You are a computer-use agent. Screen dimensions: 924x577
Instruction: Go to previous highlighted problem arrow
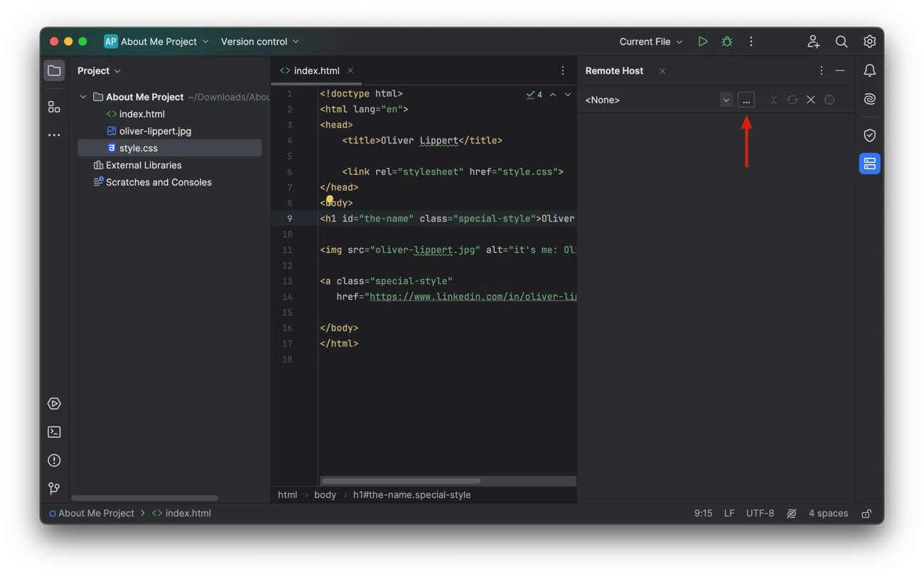tap(553, 95)
